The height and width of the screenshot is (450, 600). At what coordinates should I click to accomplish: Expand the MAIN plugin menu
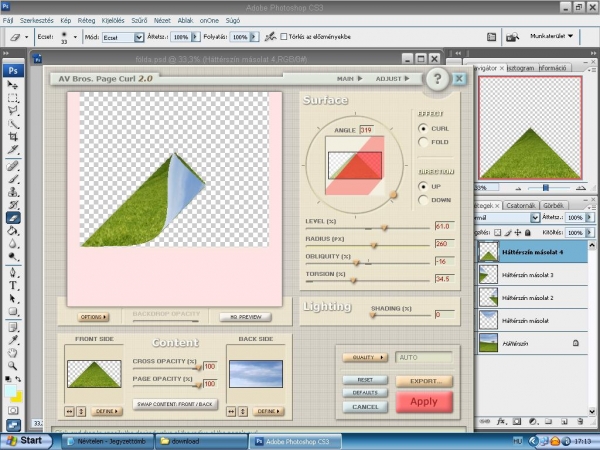349,78
